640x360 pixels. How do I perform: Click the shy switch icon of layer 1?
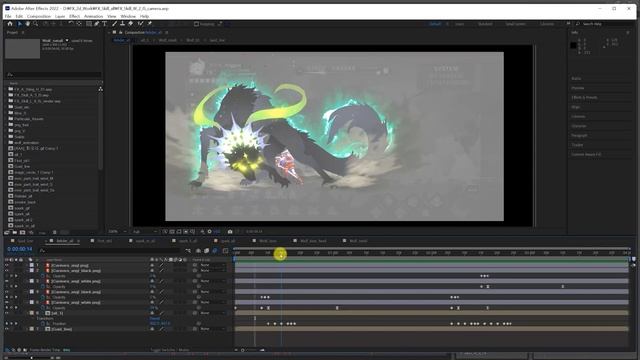(152, 265)
